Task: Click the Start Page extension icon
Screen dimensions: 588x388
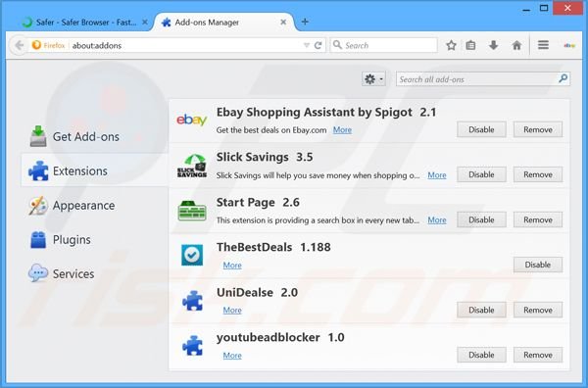Action: (192, 211)
